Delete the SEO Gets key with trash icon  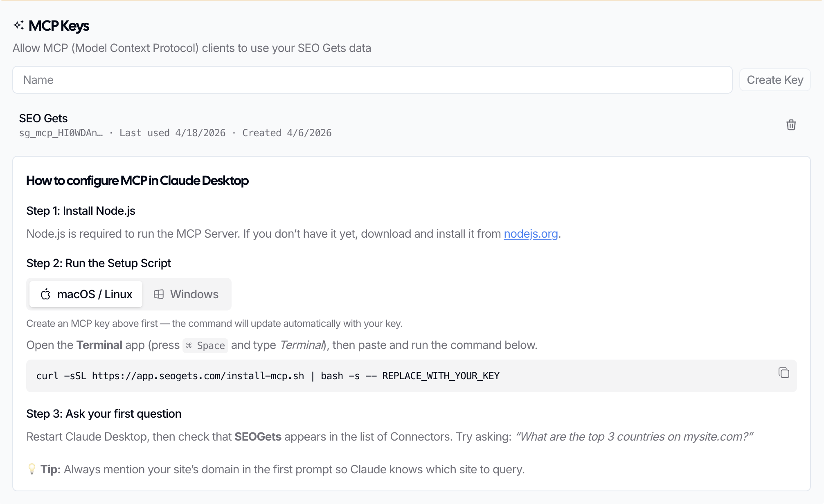(x=791, y=125)
